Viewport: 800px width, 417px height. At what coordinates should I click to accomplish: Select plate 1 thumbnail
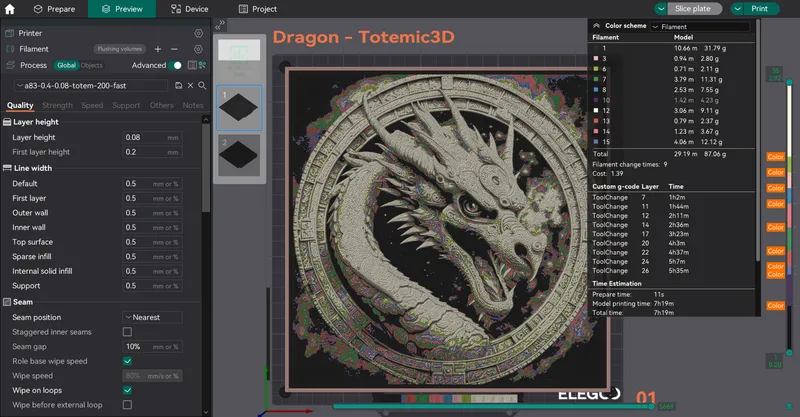239,108
